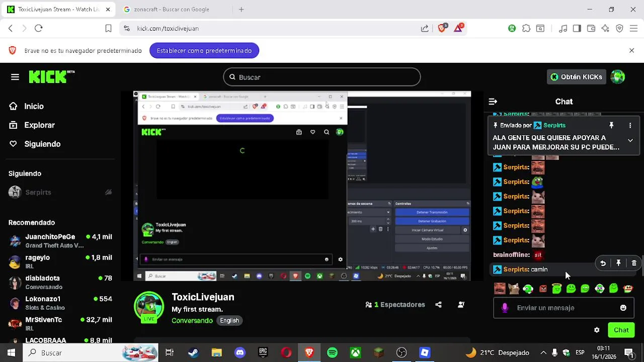Image resolution: width=644 pixels, height=362 pixels.
Task: Open recommended channel diabladota
Action: pos(60,282)
